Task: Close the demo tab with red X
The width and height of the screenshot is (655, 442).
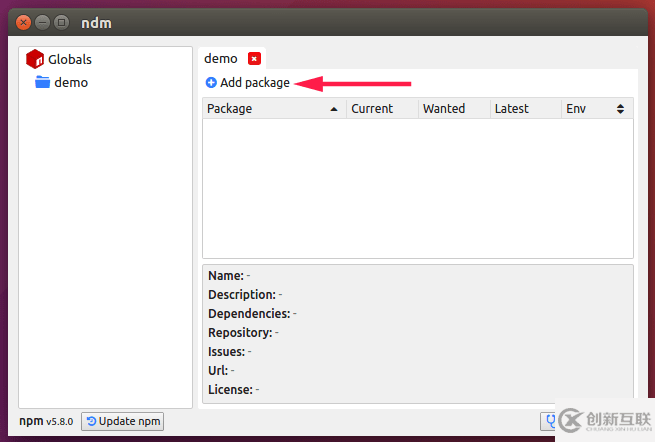Action: [254, 59]
